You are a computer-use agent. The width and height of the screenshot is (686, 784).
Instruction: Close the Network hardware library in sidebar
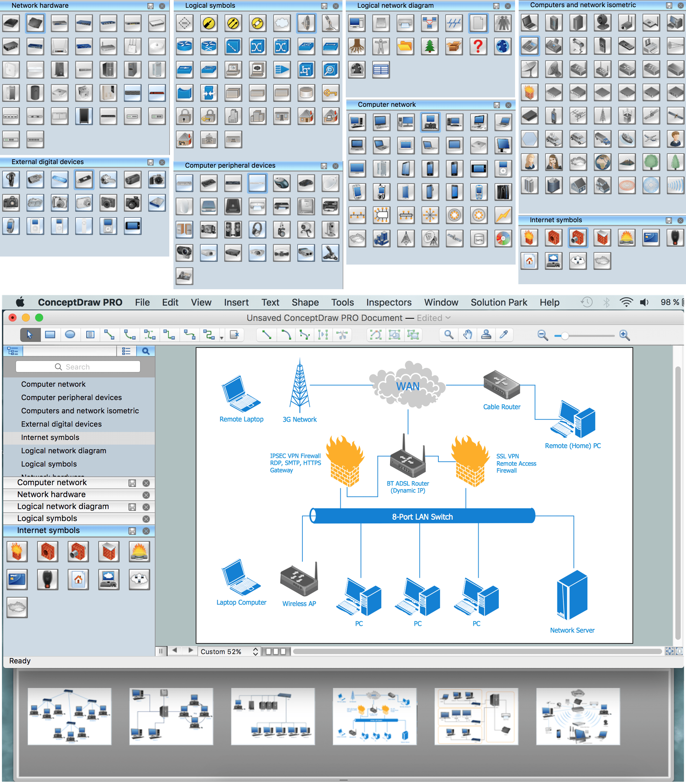coord(146,495)
